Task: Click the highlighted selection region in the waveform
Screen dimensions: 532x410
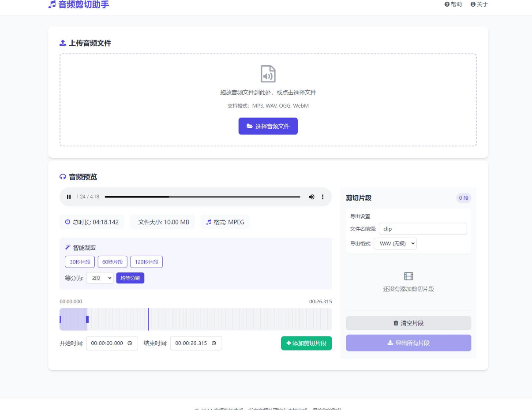Action: [74, 319]
